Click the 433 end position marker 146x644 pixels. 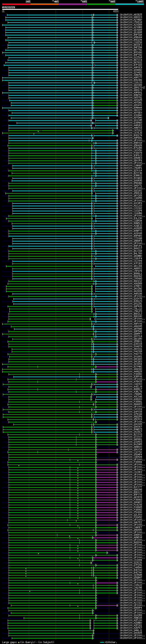click(x=115, y=11)
